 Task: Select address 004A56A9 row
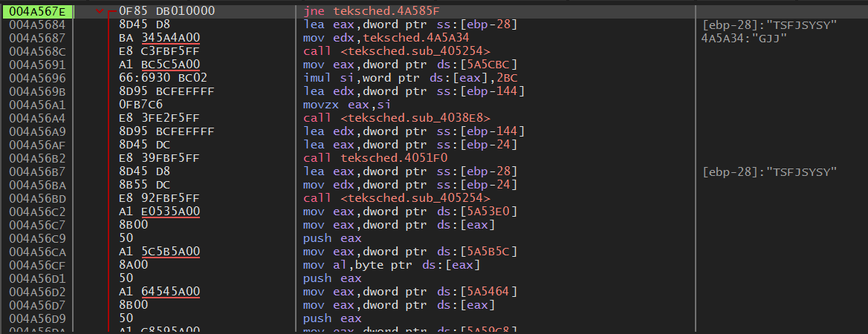pyautogui.click(x=37, y=131)
